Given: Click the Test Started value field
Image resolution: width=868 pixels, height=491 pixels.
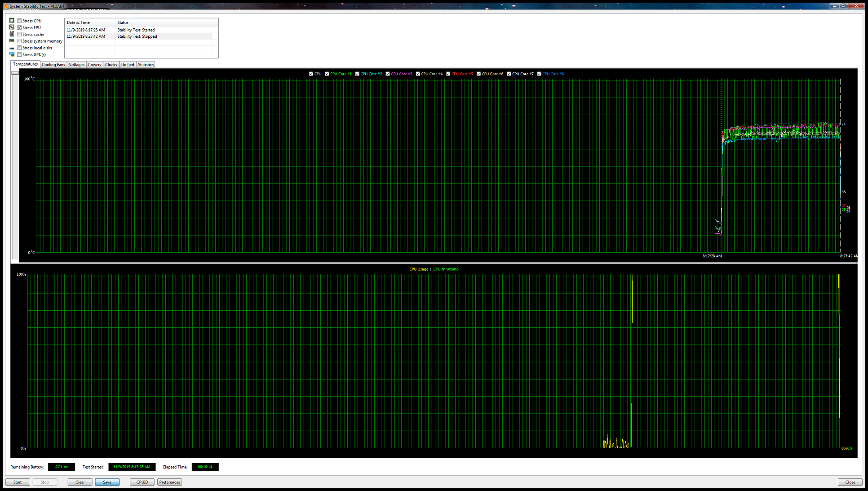Looking at the screenshot, I should (132, 467).
